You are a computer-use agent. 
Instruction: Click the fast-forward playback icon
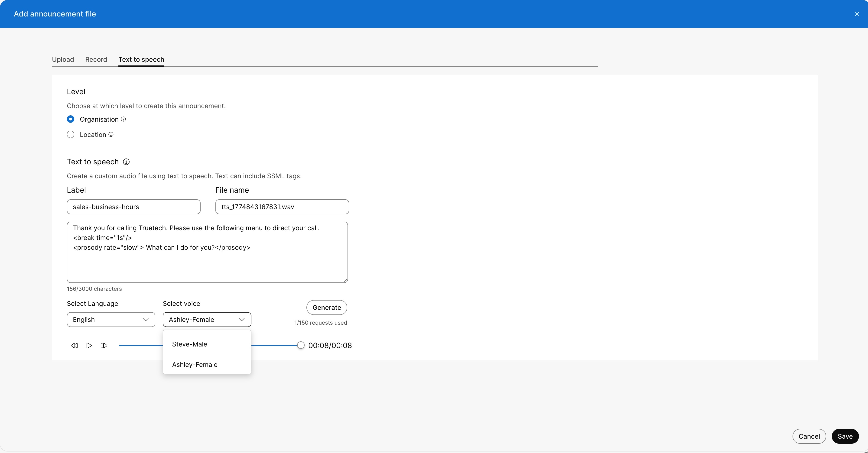pyautogui.click(x=104, y=346)
